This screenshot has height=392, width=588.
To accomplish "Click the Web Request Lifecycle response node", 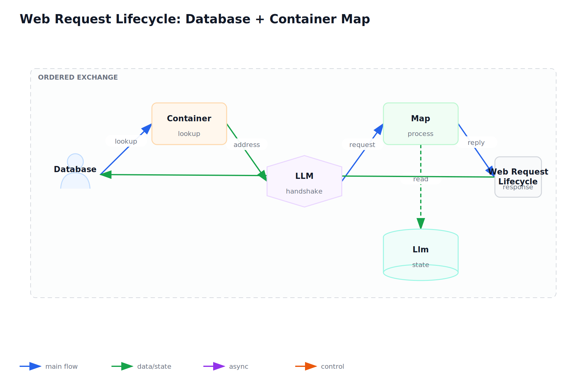I will (518, 177).
